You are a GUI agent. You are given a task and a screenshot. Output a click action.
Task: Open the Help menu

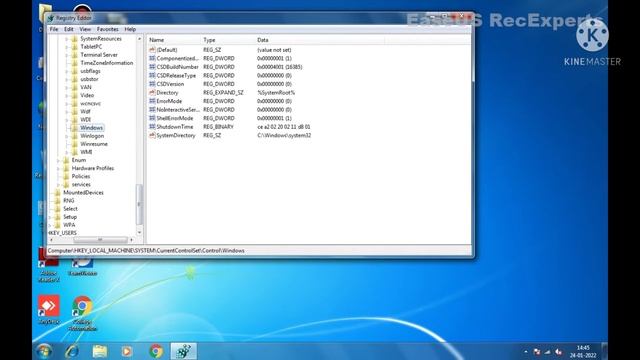click(x=130, y=29)
